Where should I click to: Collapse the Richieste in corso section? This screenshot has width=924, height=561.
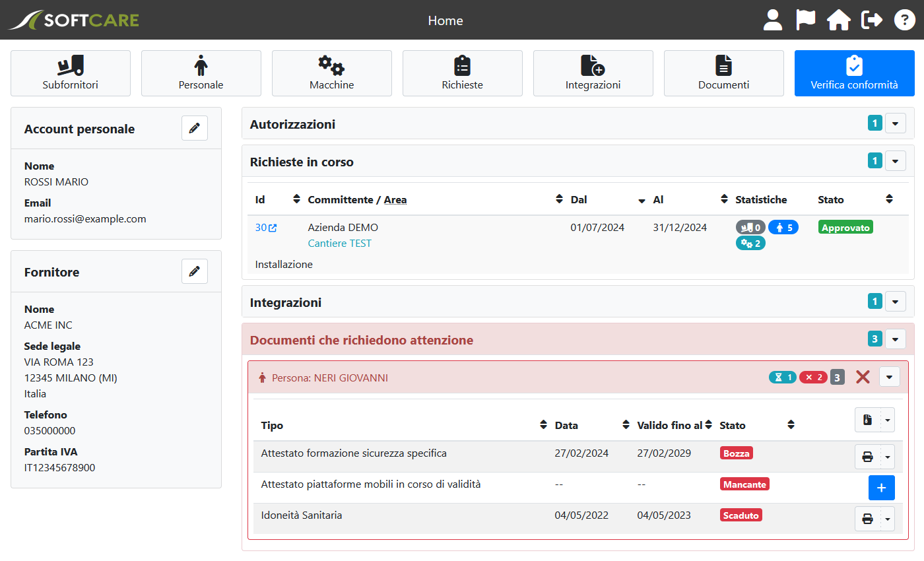(x=895, y=161)
